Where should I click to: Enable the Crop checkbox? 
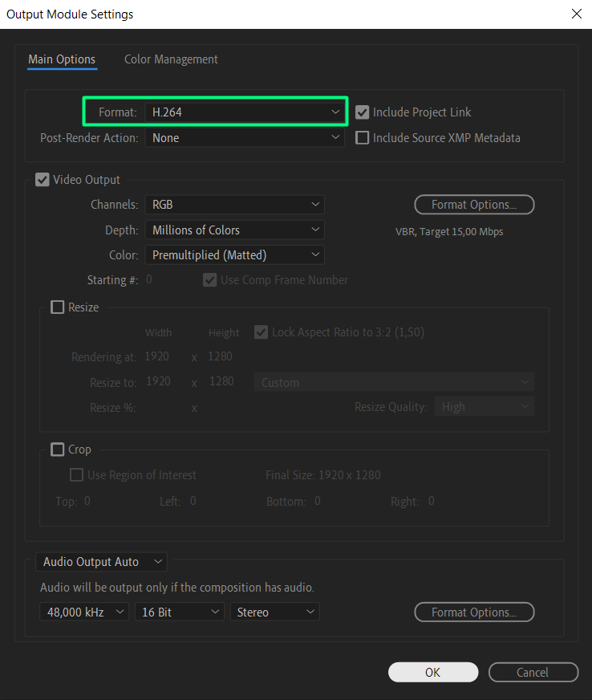pos(58,450)
